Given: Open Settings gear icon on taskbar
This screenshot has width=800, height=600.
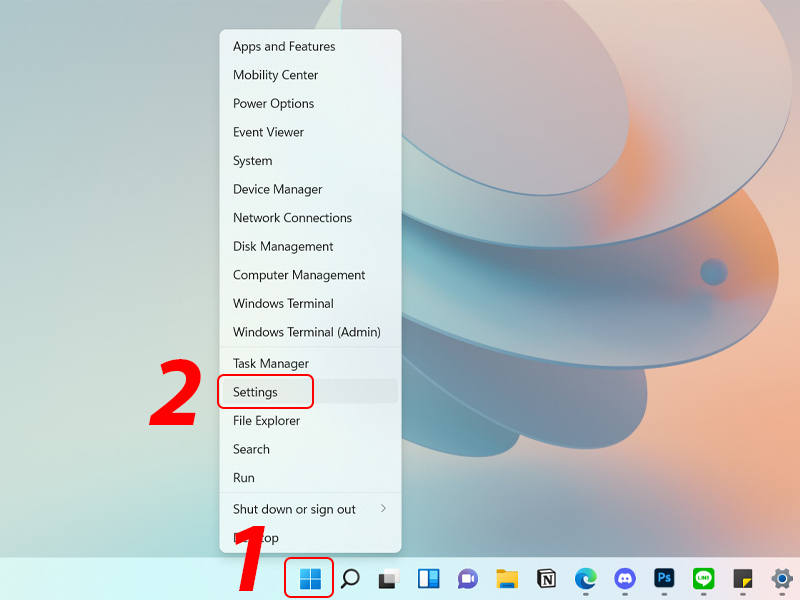Looking at the screenshot, I should tap(782, 579).
